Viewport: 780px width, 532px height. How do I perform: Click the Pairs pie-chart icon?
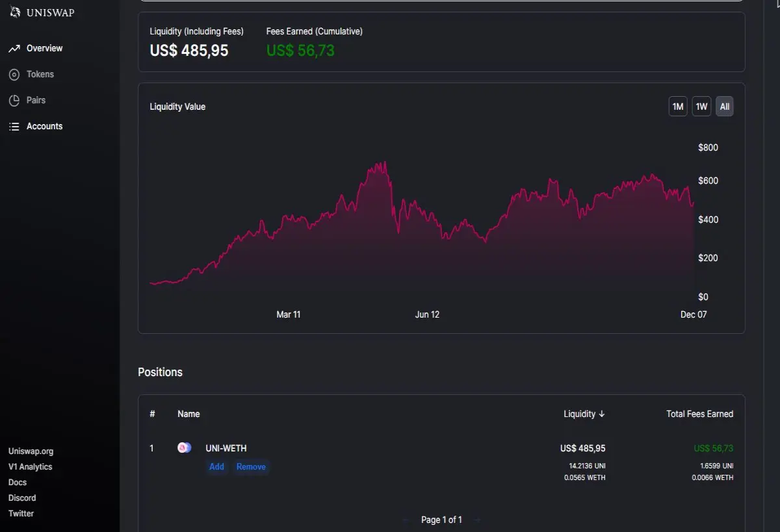click(14, 101)
